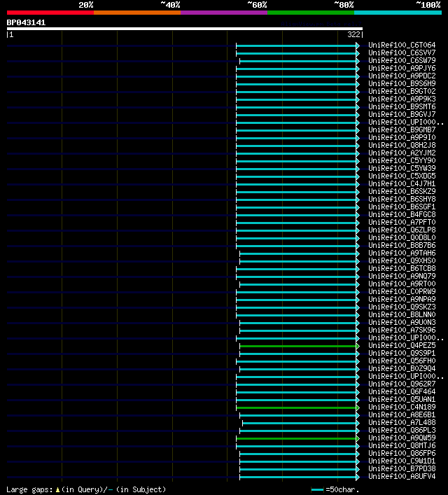Click the arrowhead ending the C6T064 bar

click(x=358, y=46)
